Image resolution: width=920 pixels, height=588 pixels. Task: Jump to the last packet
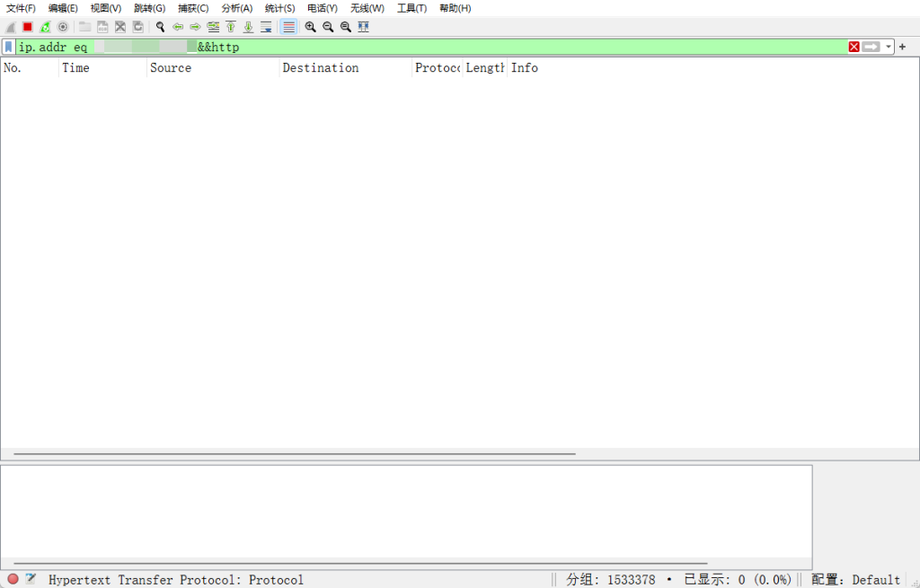(248, 27)
